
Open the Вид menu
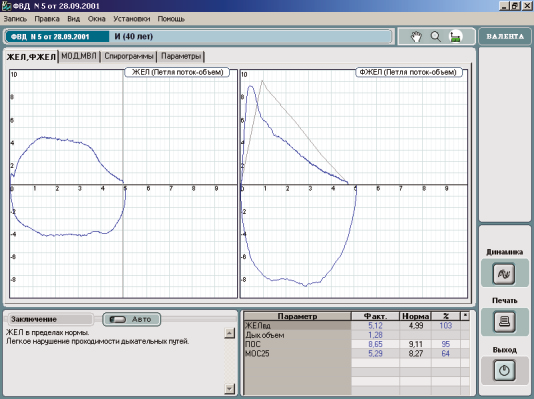tap(74, 19)
